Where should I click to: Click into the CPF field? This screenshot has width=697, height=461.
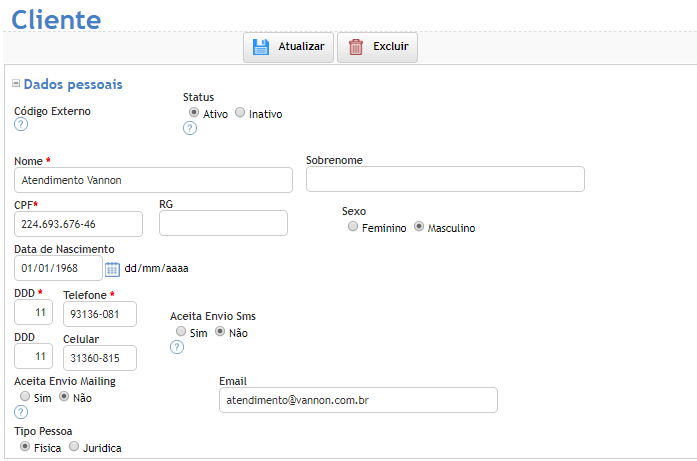pyautogui.click(x=78, y=224)
